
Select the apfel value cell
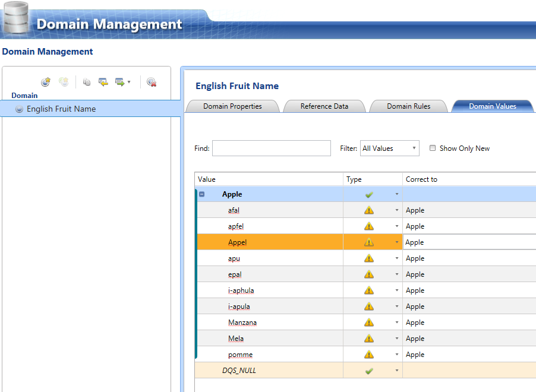[270, 226]
